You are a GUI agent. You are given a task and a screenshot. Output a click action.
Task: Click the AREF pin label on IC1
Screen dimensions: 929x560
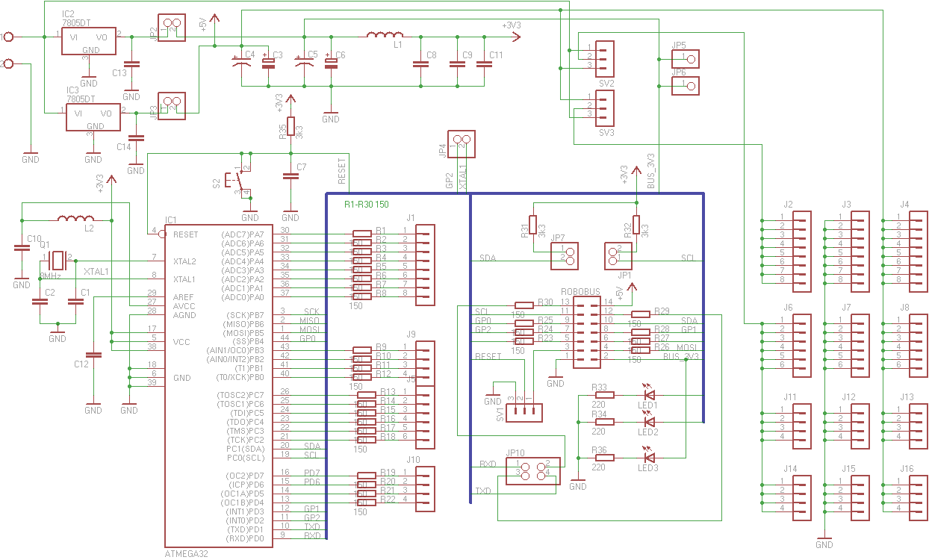click(184, 297)
